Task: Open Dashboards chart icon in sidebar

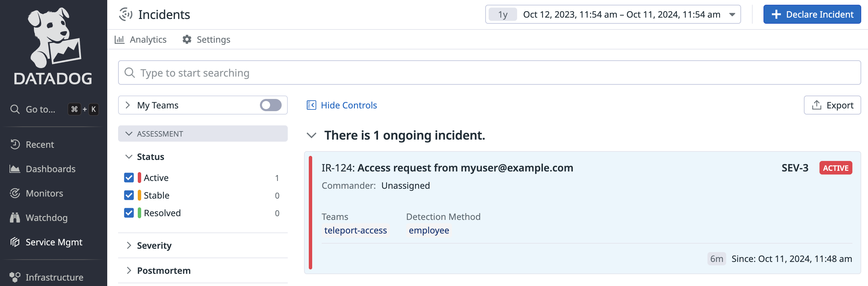Action: [15, 169]
